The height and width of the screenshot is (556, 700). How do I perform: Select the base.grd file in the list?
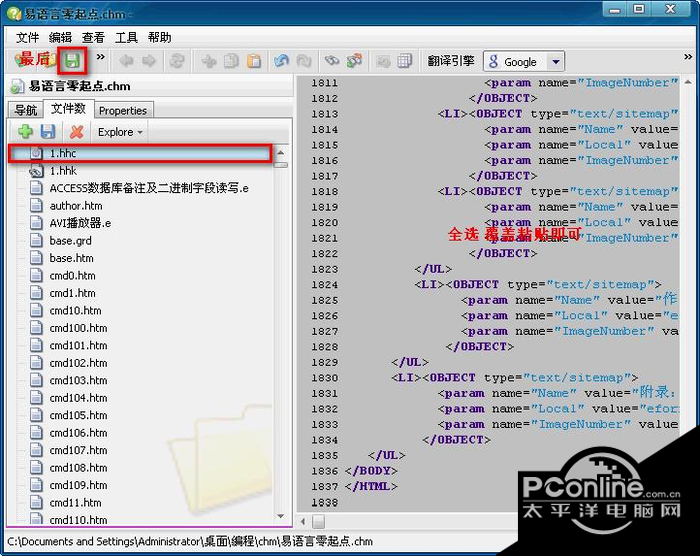pos(70,241)
